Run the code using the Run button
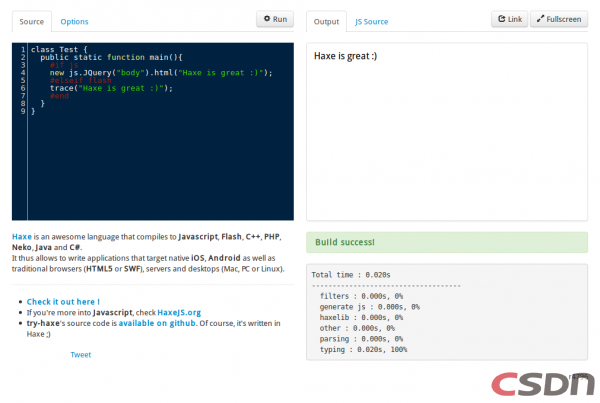 [x=275, y=19]
